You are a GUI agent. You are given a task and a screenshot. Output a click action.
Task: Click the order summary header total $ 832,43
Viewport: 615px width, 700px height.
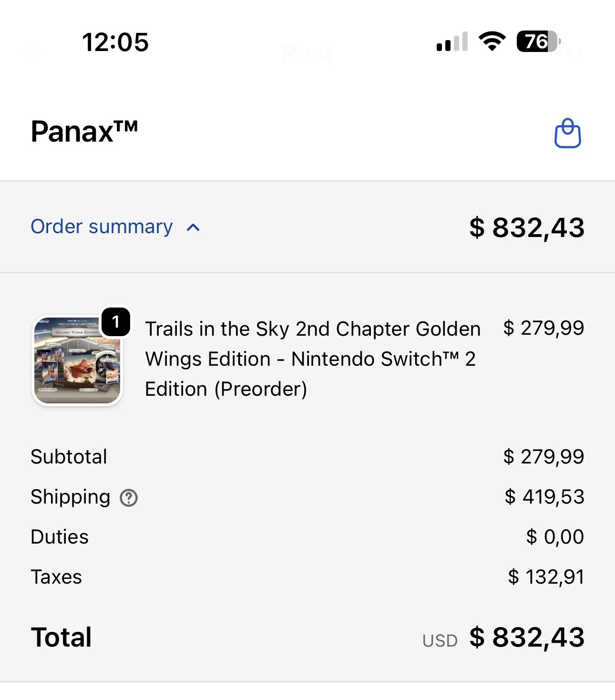click(x=526, y=227)
